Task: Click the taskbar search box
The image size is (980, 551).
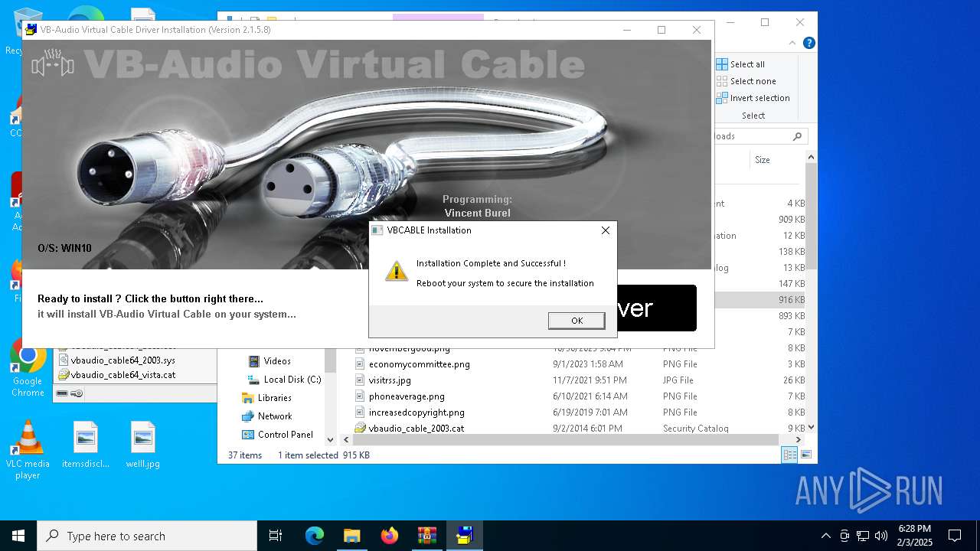Action: pyautogui.click(x=147, y=536)
